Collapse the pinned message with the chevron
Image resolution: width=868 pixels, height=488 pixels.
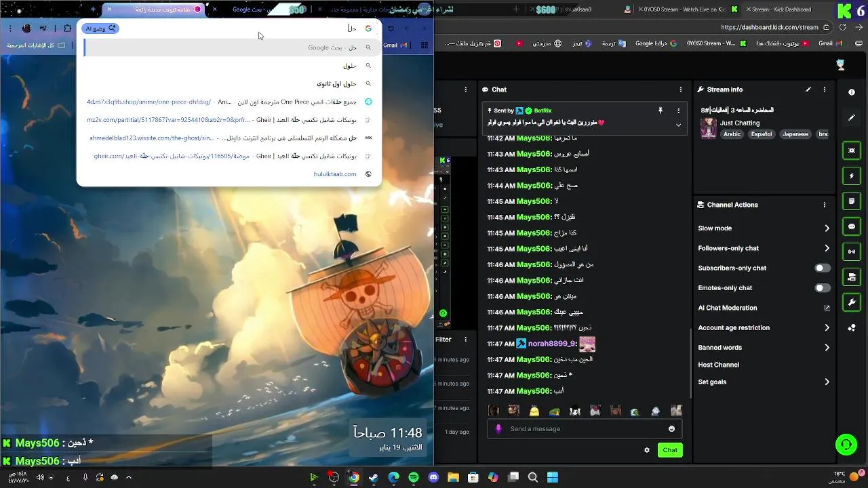pyautogui.click(x=678, y=125)
